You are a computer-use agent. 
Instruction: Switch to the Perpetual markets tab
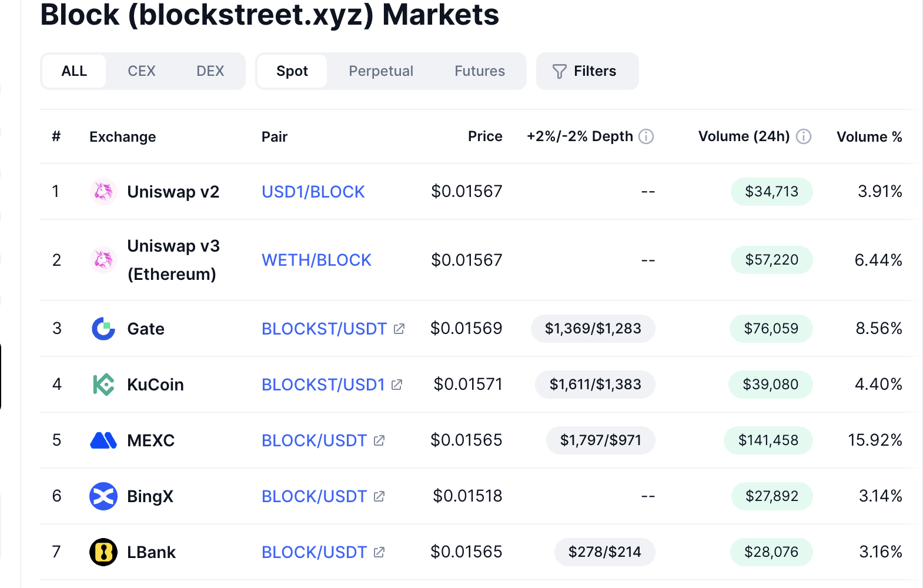(381, 71)
